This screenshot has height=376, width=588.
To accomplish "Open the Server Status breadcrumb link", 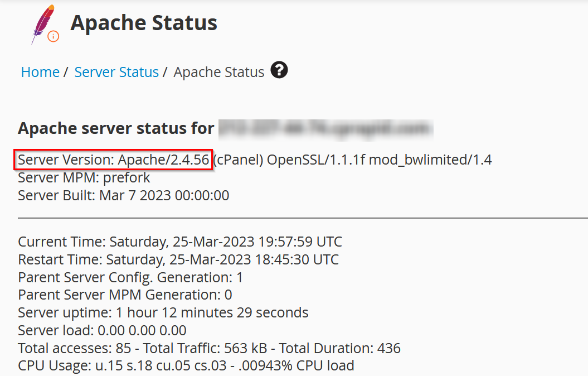I will pos(116,72).
